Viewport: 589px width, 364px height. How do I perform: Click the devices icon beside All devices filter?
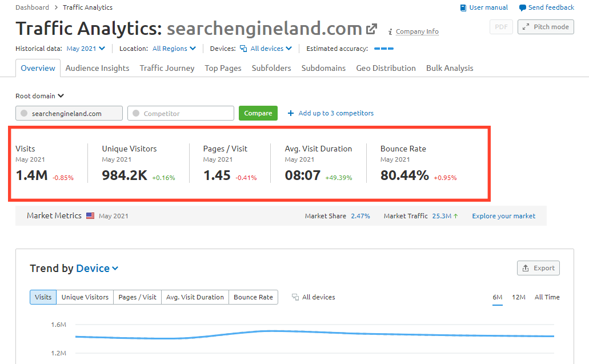(x=243, y=49)
